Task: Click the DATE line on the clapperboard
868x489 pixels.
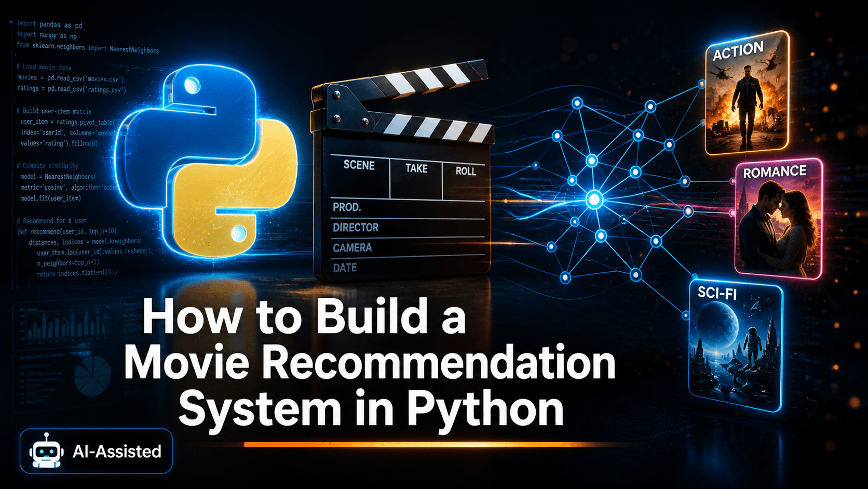Action: click(345, 268)
